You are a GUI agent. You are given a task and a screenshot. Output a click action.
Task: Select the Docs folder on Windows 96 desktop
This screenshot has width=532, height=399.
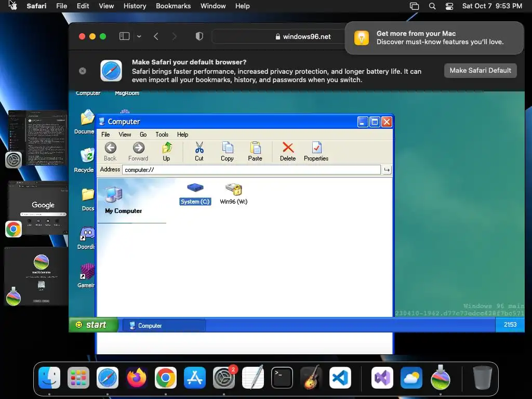[88, 199]
